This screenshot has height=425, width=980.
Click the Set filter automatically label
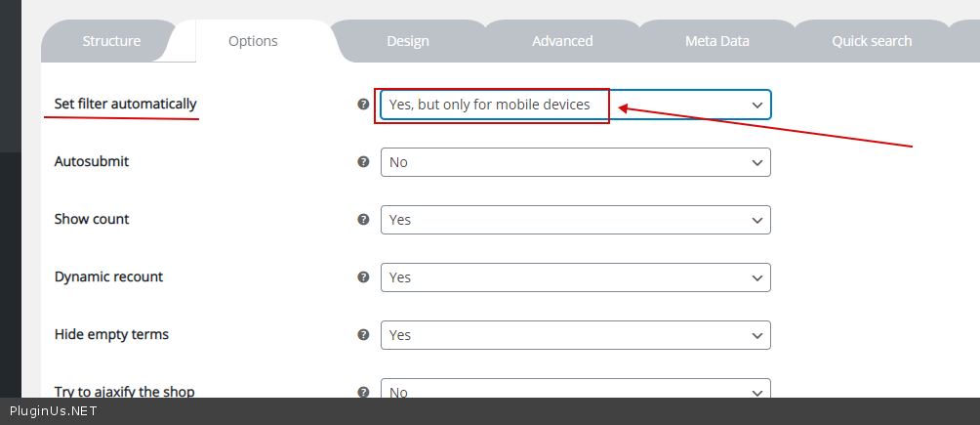click(x=125, y=104)
